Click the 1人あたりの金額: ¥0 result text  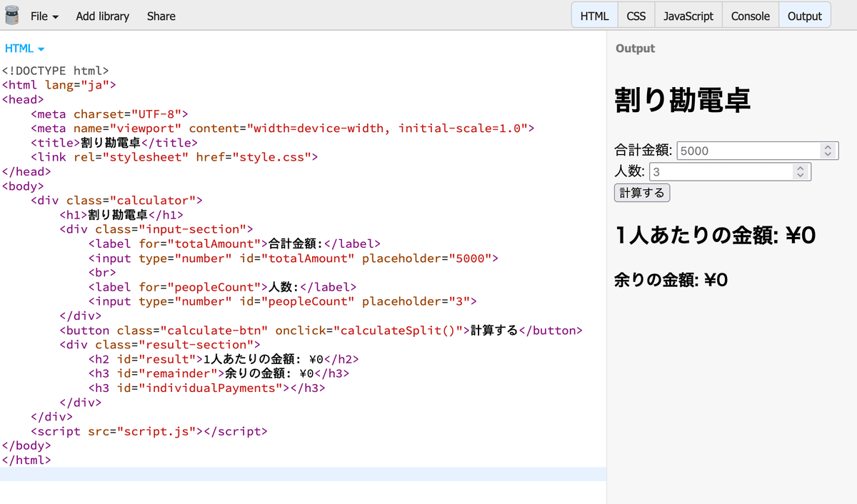point(715,235)
